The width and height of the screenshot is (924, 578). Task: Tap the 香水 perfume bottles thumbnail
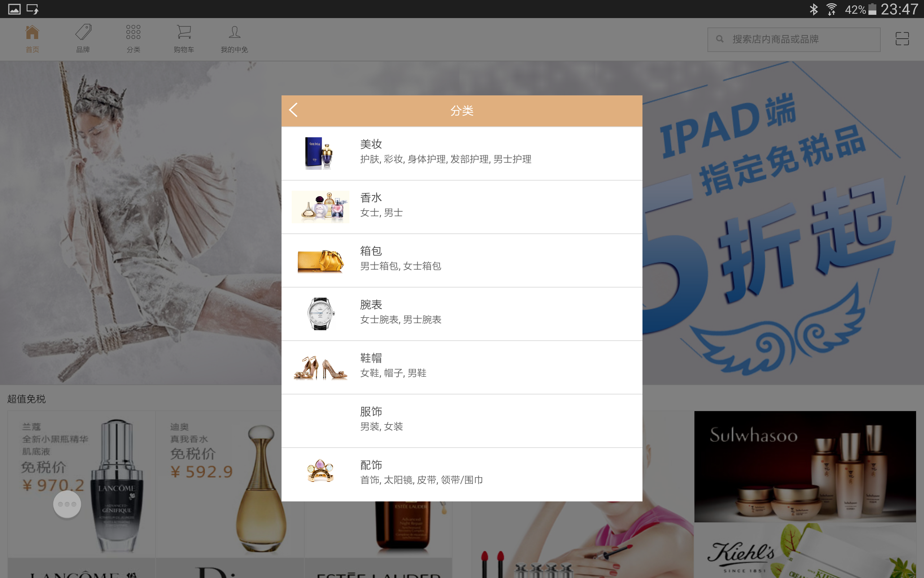(x=321, y=207)
